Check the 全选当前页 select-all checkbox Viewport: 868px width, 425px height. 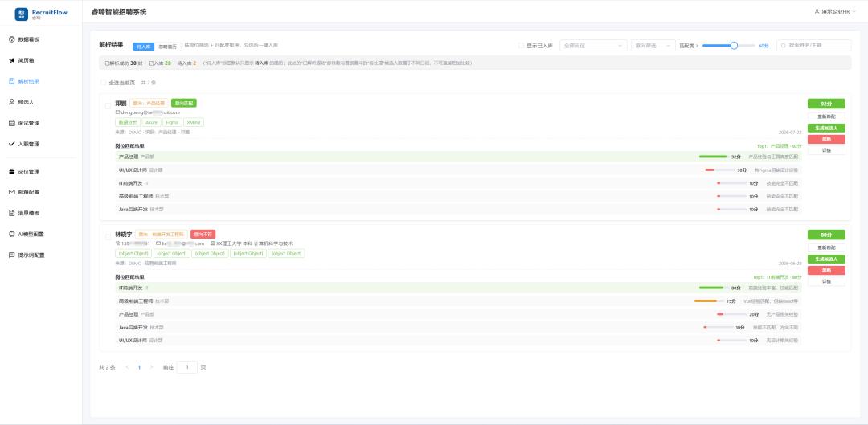coord(103,83)
